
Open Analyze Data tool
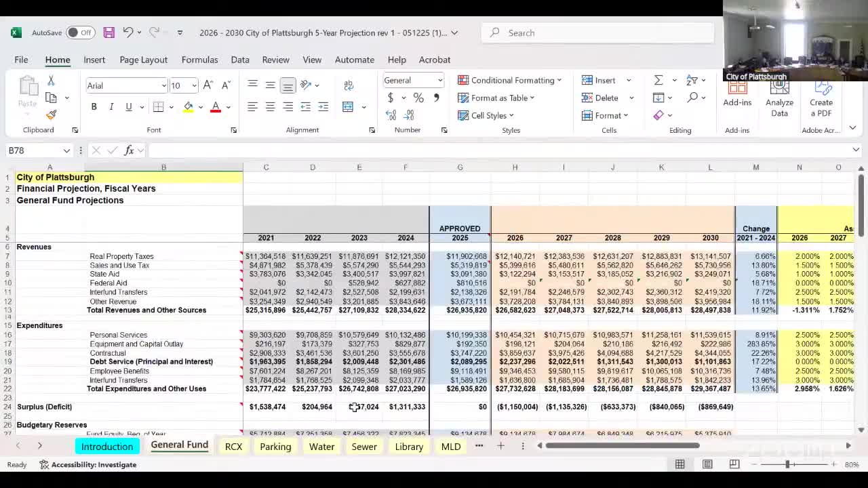779,99
